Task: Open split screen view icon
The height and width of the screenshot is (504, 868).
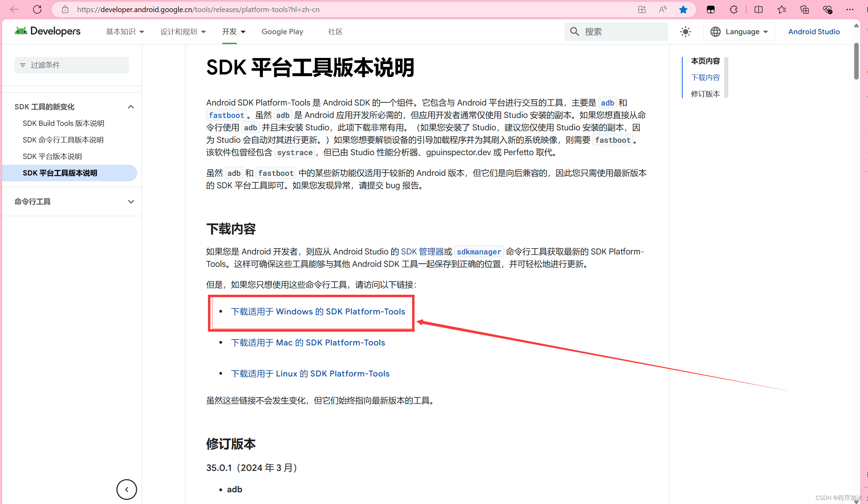Action: pyautogui.click(x=758, y=9)
